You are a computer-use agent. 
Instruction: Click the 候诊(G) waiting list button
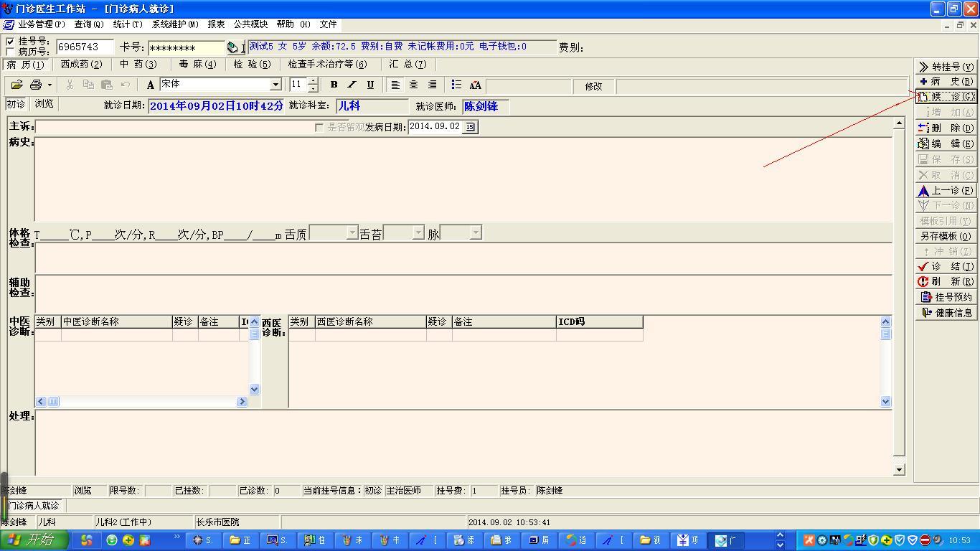pos(946,97)
